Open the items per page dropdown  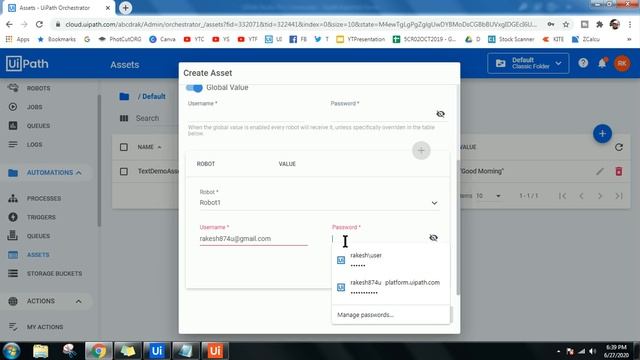(x=489, y=196)
